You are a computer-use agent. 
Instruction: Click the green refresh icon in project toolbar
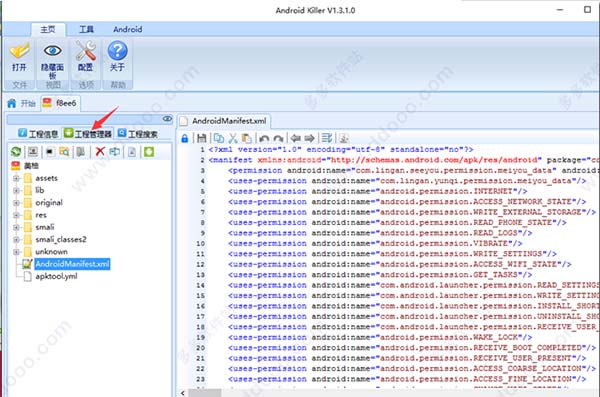tap(16, 152)
